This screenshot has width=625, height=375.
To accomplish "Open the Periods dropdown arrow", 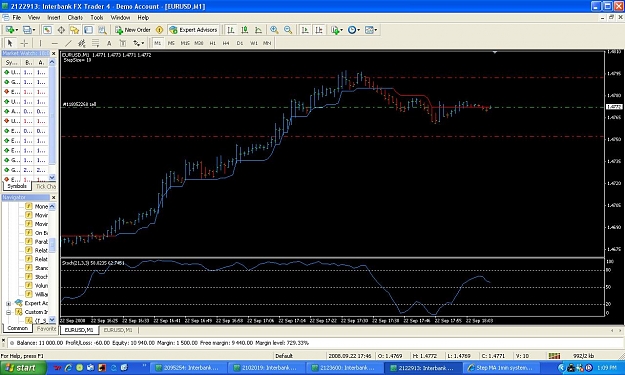I will pyautogui.click(x=358, y=30).
